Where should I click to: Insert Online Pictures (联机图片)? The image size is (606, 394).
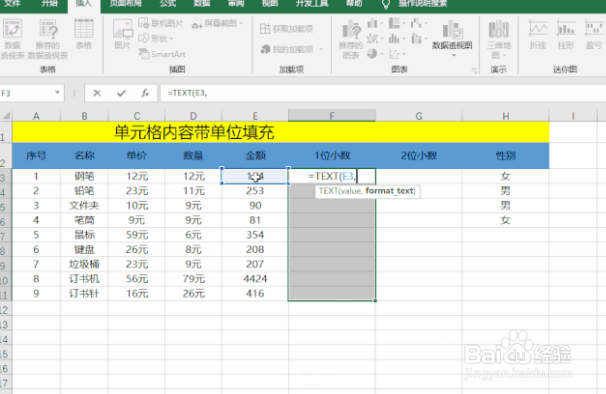pos(161,23)
